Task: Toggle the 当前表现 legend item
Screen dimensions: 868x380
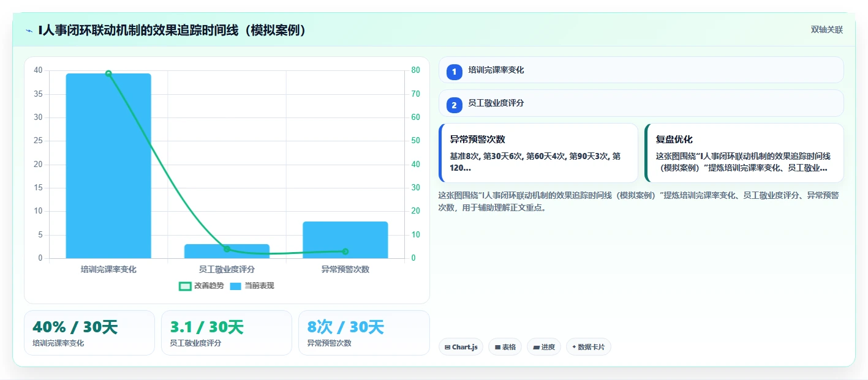Action: pos(252,286)
